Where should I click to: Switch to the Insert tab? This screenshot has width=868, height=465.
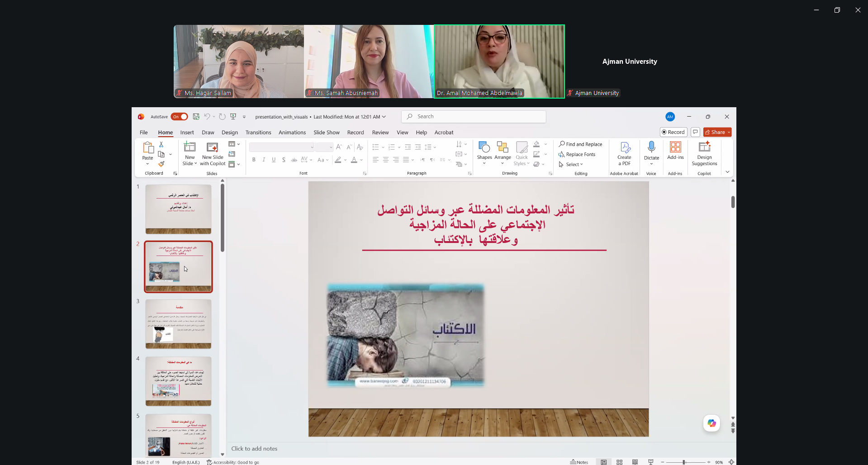[x=187, y=133]
